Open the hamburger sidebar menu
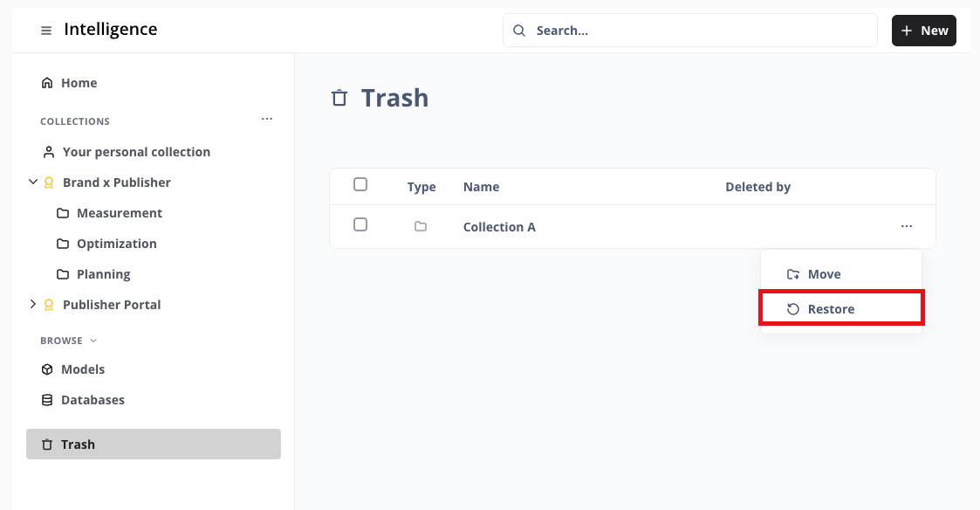Image resolution: width=980 pixels, height=510 pixels. (46, 31)
